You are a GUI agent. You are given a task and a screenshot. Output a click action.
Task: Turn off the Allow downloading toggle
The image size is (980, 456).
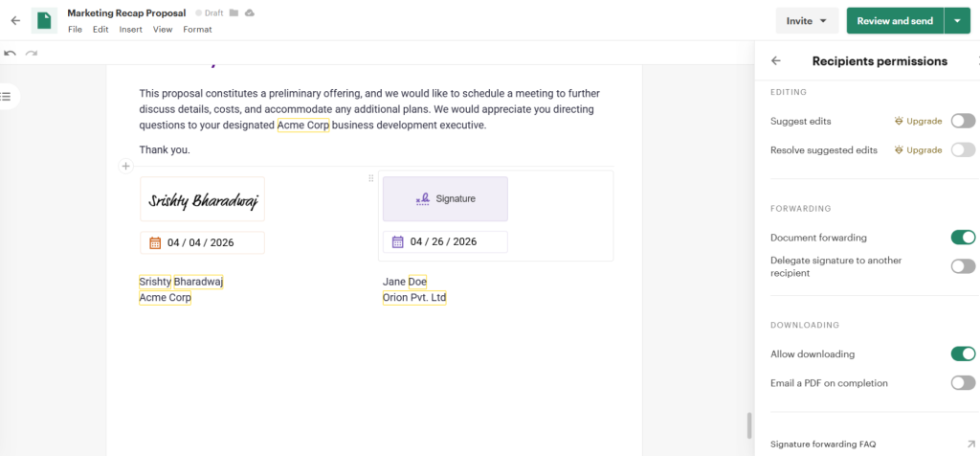[x=963, y=354]
